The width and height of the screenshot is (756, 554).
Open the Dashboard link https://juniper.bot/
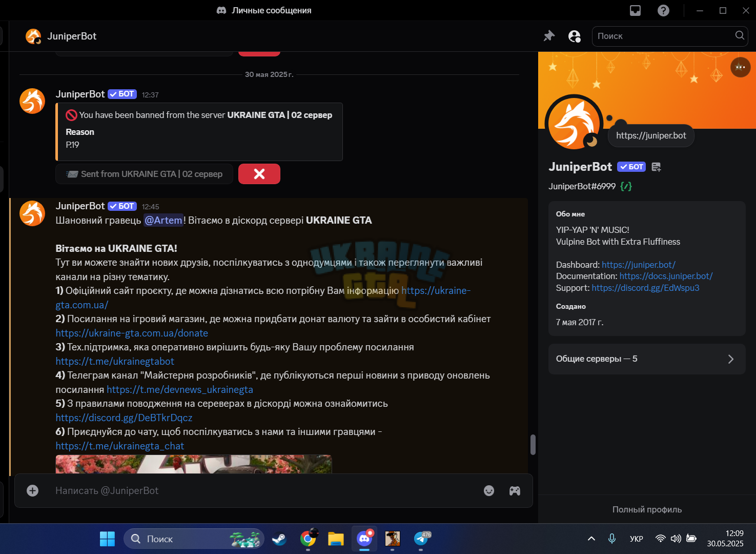tap(639, 265)
